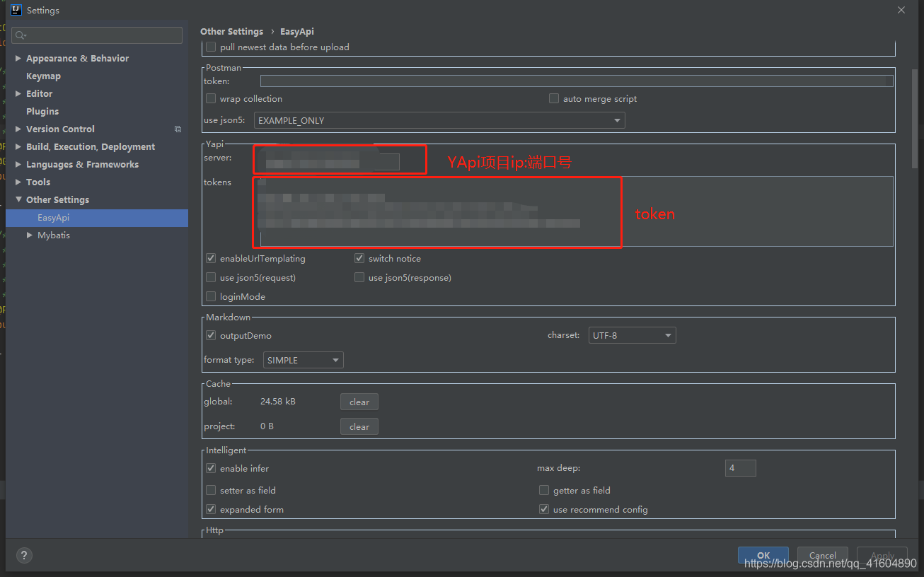Uncheck enableUrlTemplating option
The width and height of the screenshot is (924, 577).
pos(211,259)
